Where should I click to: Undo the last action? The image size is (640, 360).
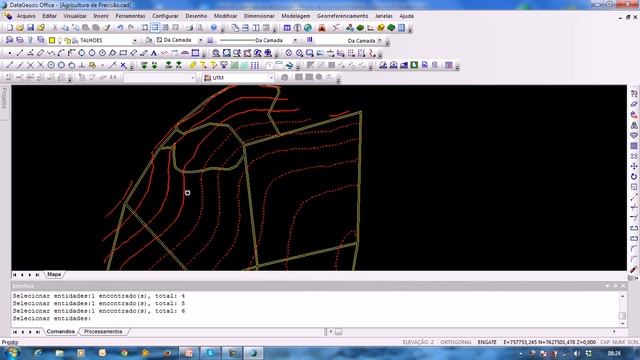coord(120,28)
